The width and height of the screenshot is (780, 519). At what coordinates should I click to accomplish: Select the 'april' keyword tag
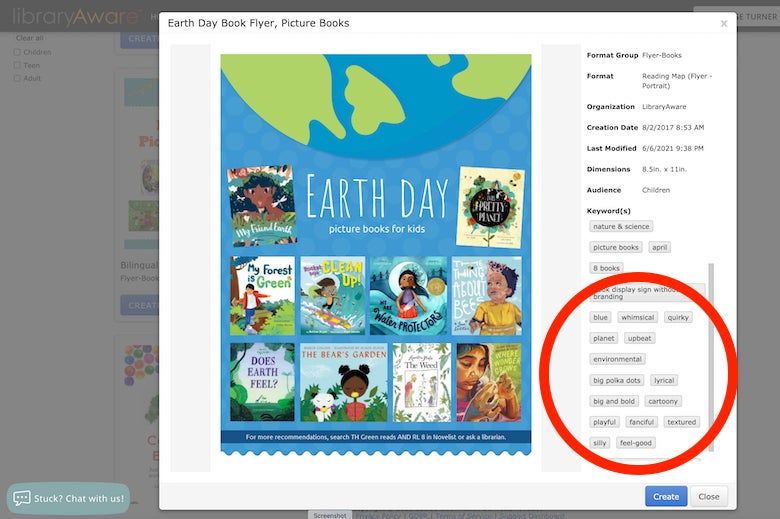pos(660,247)
